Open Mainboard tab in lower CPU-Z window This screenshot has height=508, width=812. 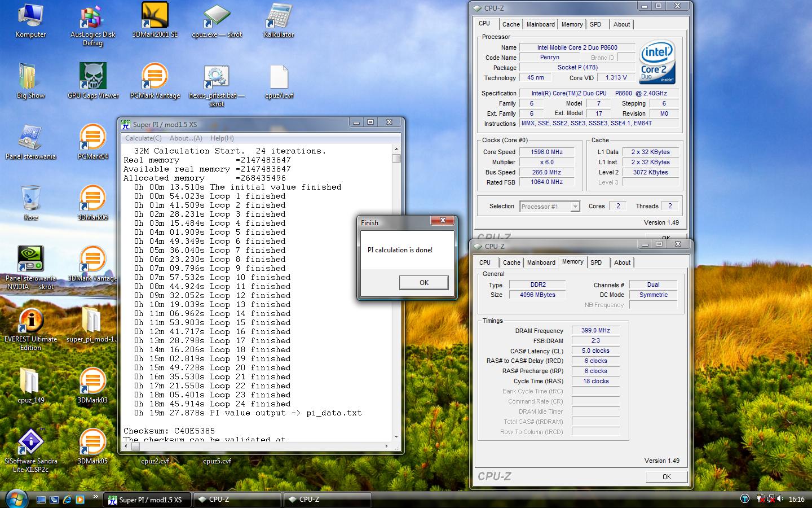click(541, 262)
